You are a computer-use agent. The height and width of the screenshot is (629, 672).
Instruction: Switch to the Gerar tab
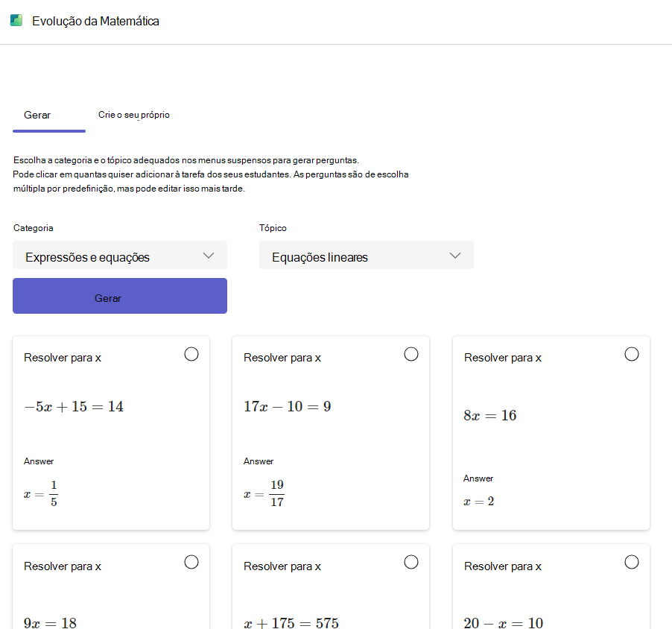[x=37, y=115]
